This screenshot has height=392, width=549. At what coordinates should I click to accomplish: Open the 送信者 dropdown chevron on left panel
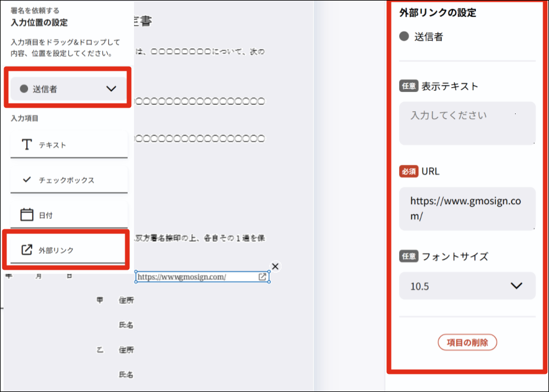click(111, 89)
